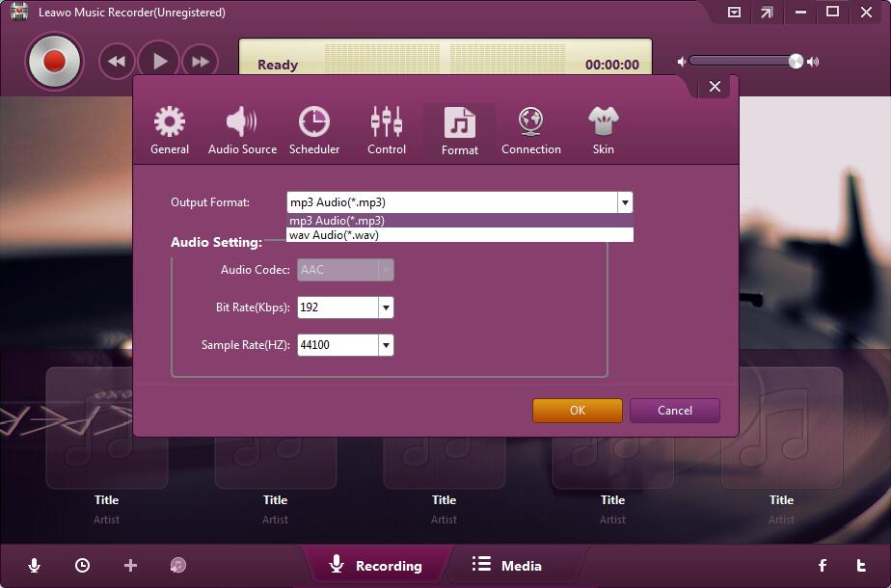Viewport: 891px width, 588px height.
Task: Open the Scheduler settings tab
Action: click(314, 131)
